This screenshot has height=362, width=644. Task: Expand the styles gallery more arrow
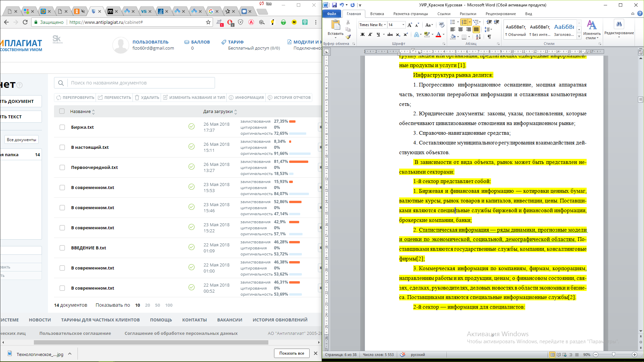[x=579, y=37]
